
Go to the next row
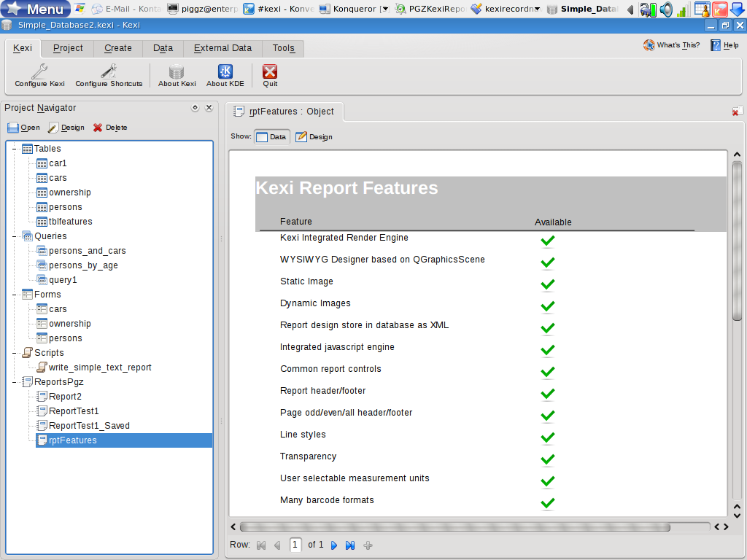[334, 545]
